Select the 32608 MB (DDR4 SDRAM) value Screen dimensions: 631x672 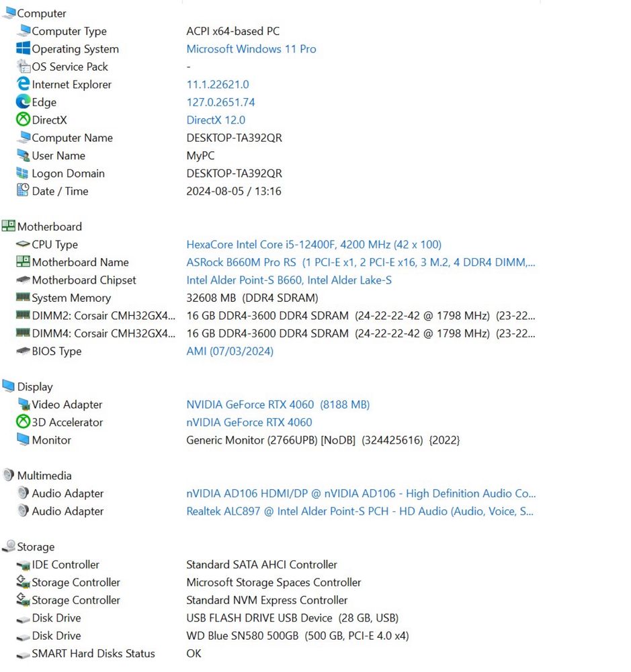(x=252, y=298)
